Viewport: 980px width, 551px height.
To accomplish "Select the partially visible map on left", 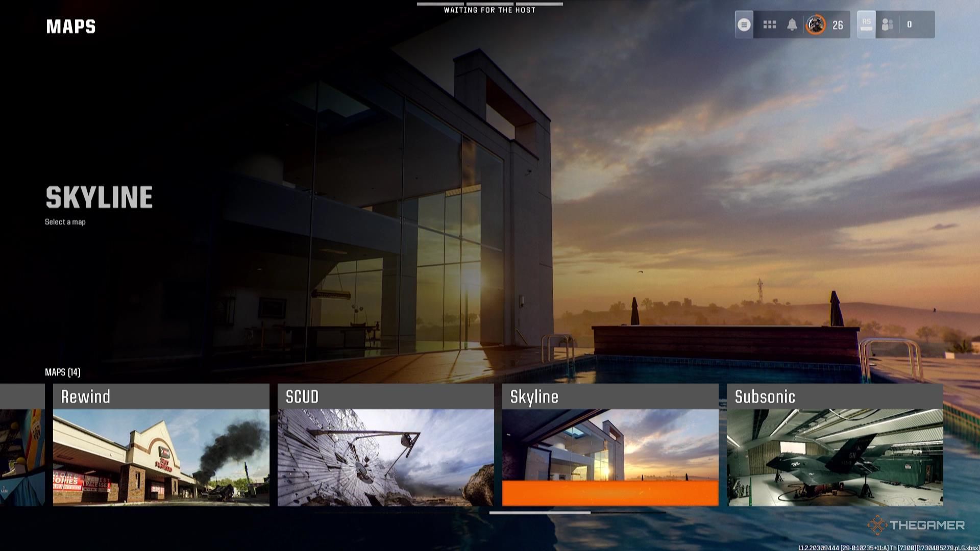I will pyautogui.click(x=22, y=445).
